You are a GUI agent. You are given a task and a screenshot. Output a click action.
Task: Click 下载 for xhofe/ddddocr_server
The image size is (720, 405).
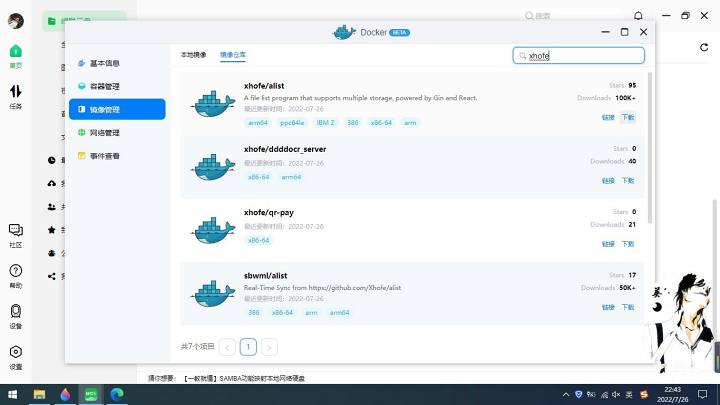pos(628,180)
